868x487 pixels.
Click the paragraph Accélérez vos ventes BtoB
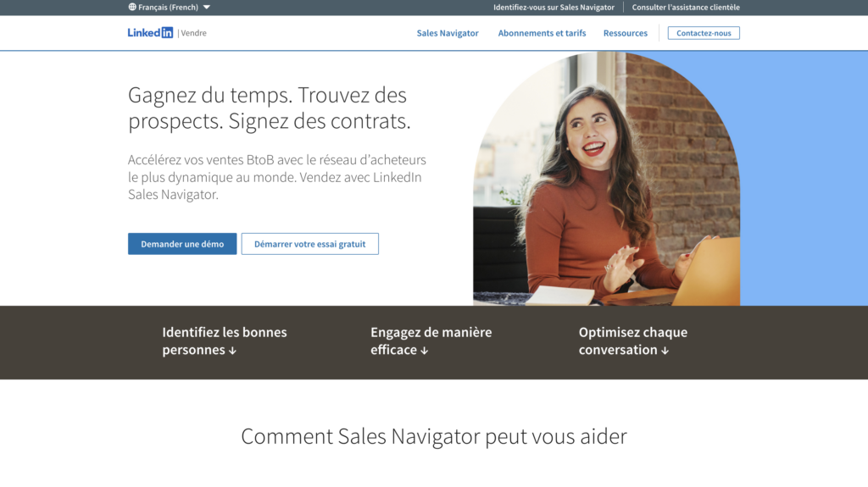coord(277,177)
